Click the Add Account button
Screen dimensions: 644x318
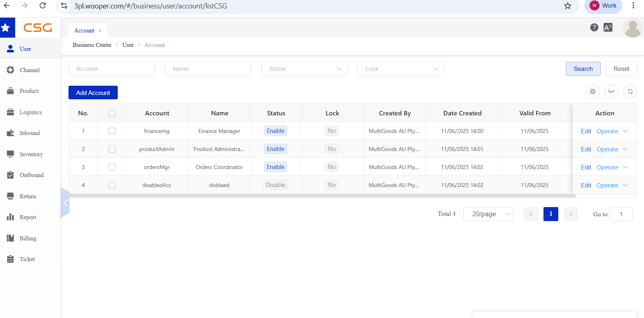[93, 93]
